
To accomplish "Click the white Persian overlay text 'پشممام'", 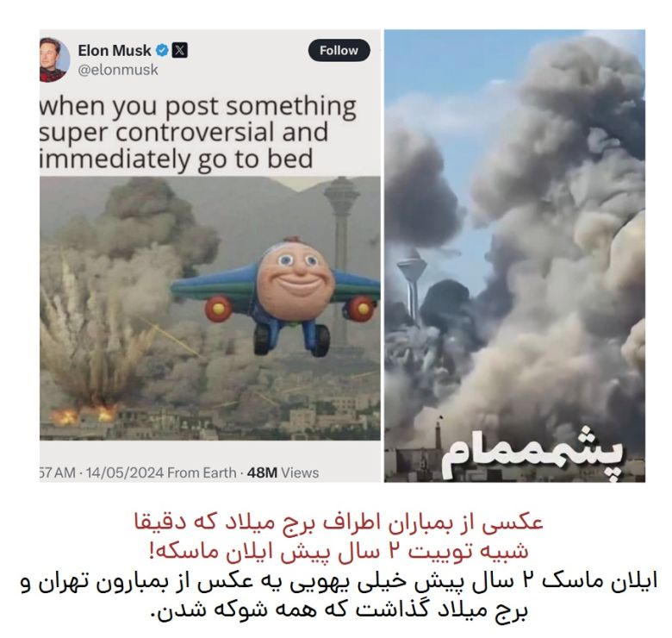I will pos(533,453).
